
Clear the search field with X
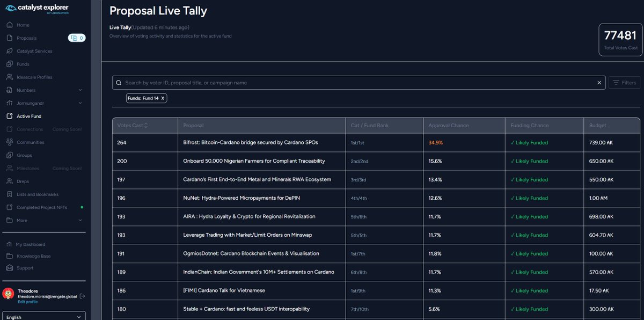(x=599, y=83)
